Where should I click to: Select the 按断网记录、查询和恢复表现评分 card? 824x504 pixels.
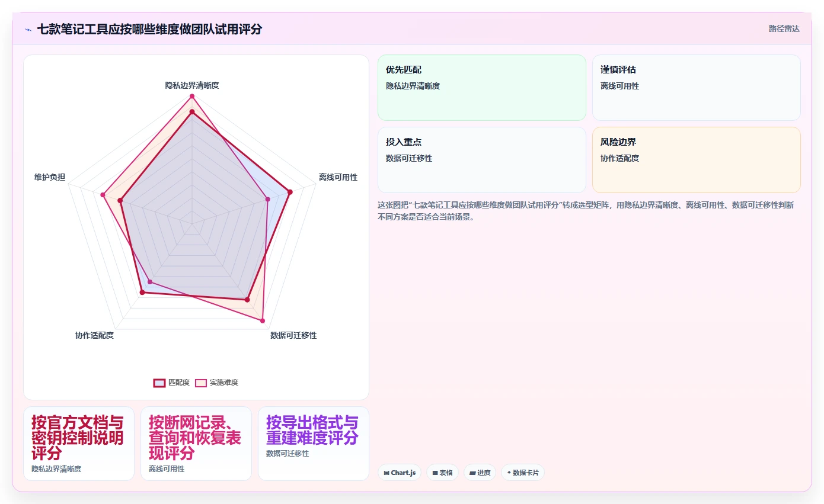click(196, 444)
